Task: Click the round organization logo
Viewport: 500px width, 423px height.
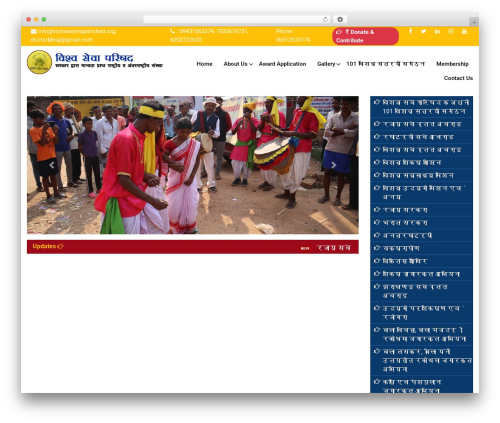Action: (x=39, y=62)
